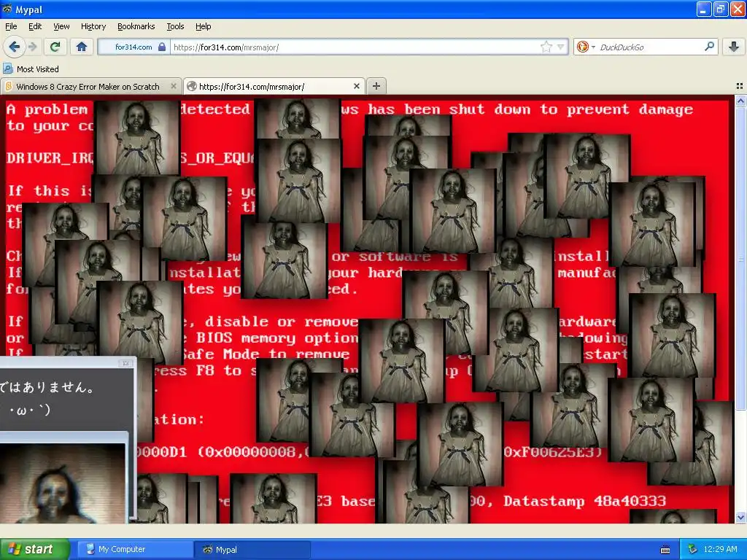Click the page scrollbar down arrow
This screenshot has width=747, height=560.
click(x=740, y=517)
